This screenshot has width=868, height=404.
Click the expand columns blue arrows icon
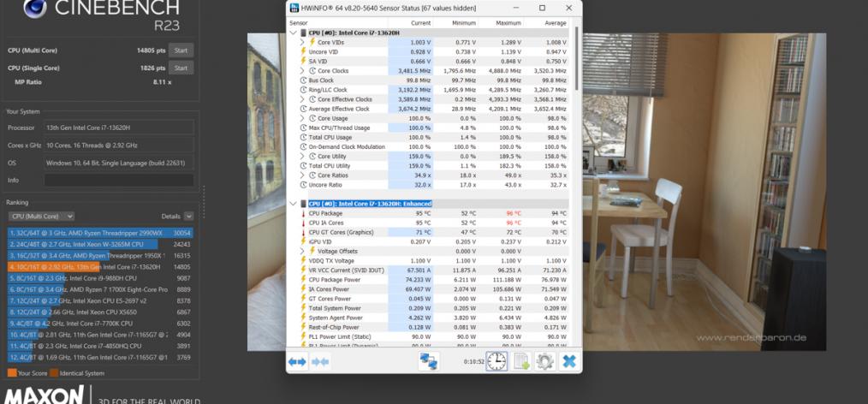pos(297,362)
